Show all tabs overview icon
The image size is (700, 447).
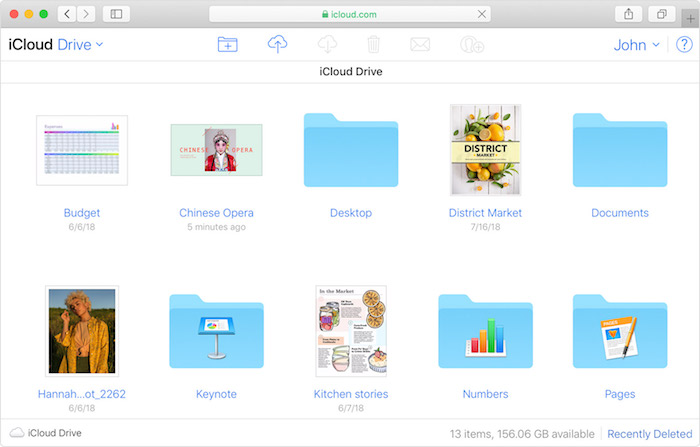[x=662, y=14]
